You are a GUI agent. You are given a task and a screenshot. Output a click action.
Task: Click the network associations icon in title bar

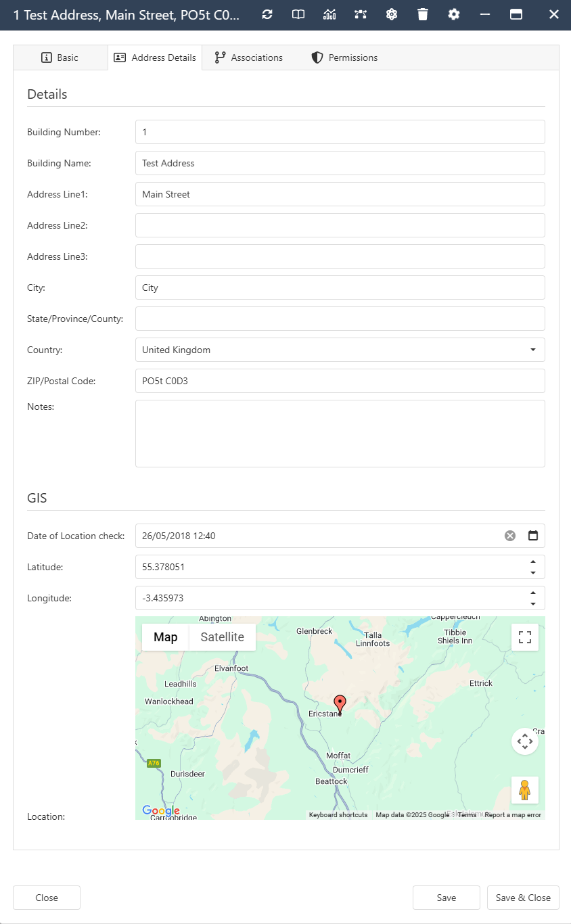[x=361, y=14]
